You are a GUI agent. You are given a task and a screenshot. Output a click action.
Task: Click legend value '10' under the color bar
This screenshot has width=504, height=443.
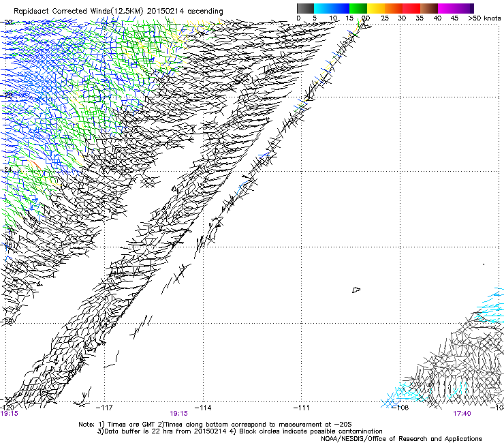pos(333,18)
